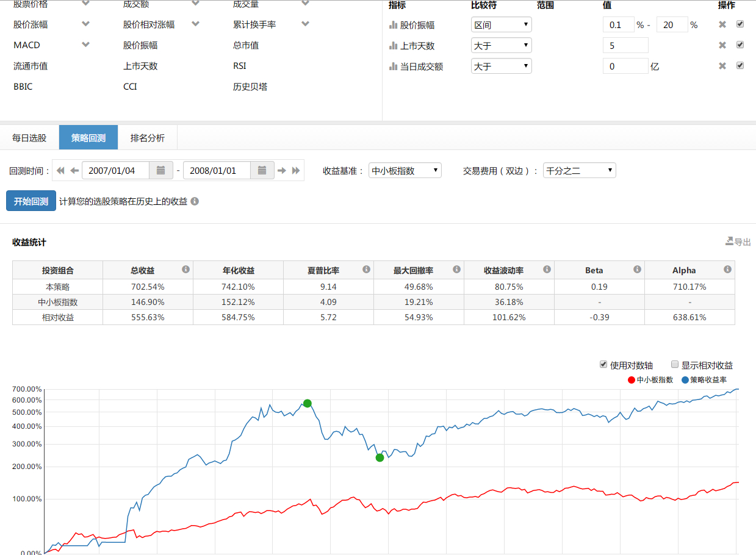Delete the 当日成交额 filter row via X

[722, 66]
